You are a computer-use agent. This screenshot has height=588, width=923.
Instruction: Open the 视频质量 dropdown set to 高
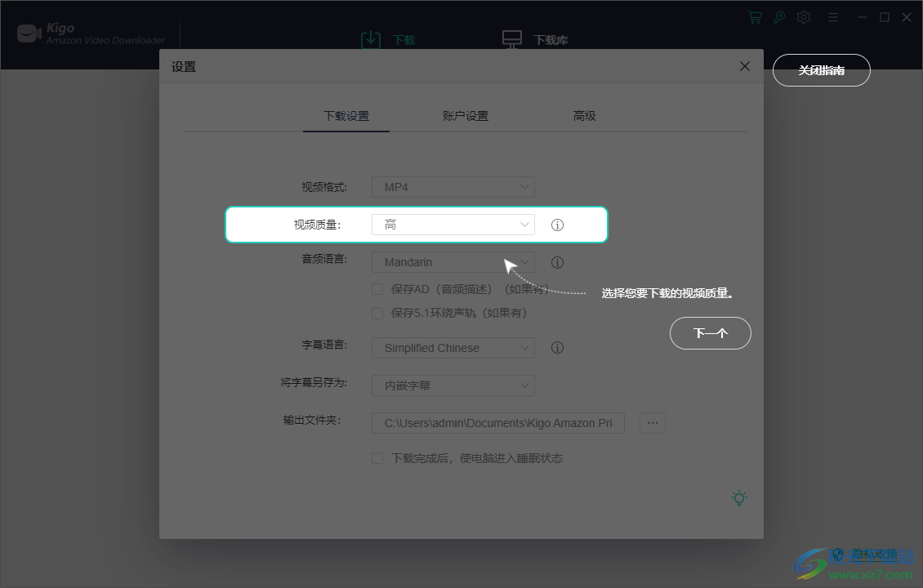click(453, 225)
